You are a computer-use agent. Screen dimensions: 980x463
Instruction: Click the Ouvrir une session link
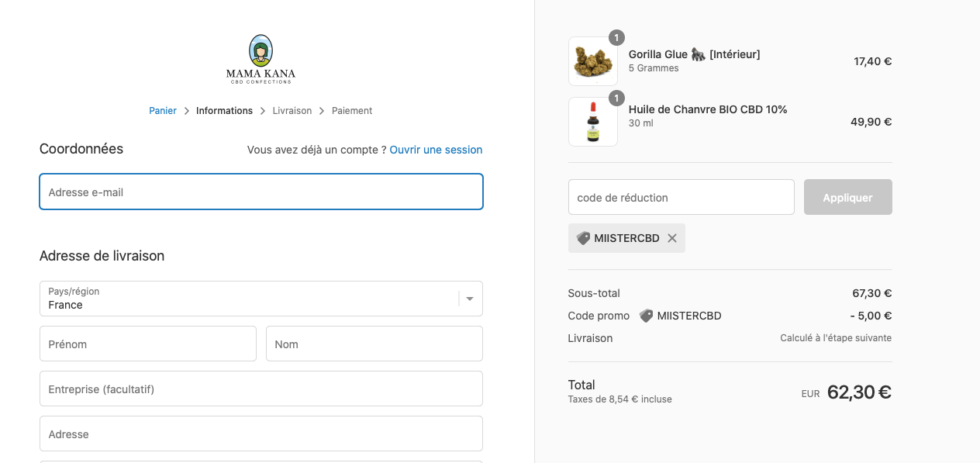click(436, 150)
